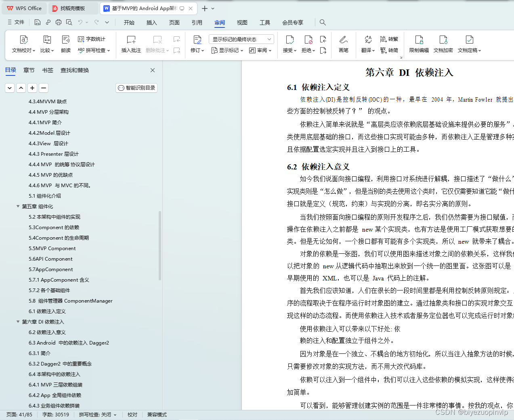Click the Undo arrow icon

(80, 22)
